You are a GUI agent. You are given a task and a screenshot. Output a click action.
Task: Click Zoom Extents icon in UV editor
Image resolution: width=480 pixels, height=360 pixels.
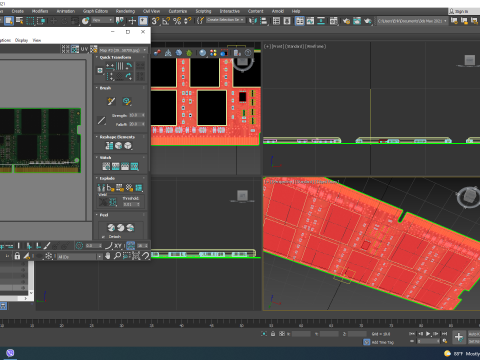136,256
